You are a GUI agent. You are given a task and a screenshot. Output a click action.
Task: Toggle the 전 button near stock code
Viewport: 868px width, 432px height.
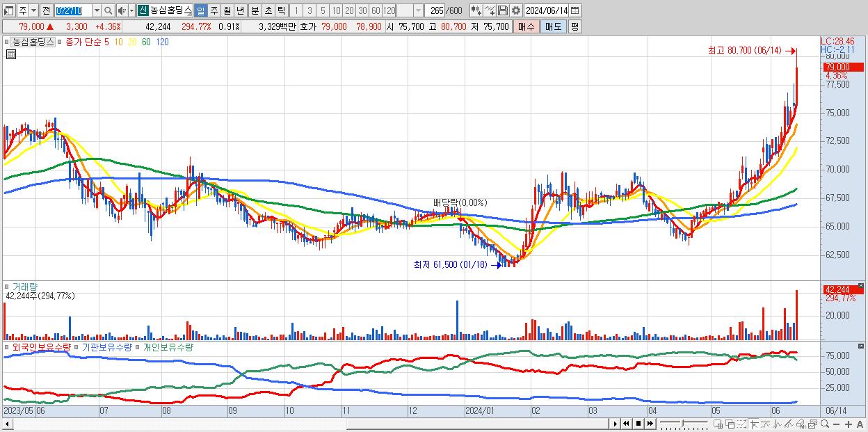[x=46, y=11]
